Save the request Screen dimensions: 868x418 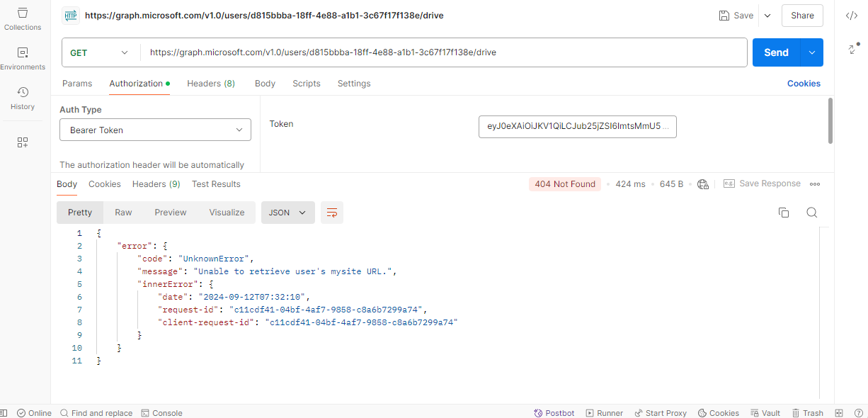pyautogui.click(x=736, y=16)
